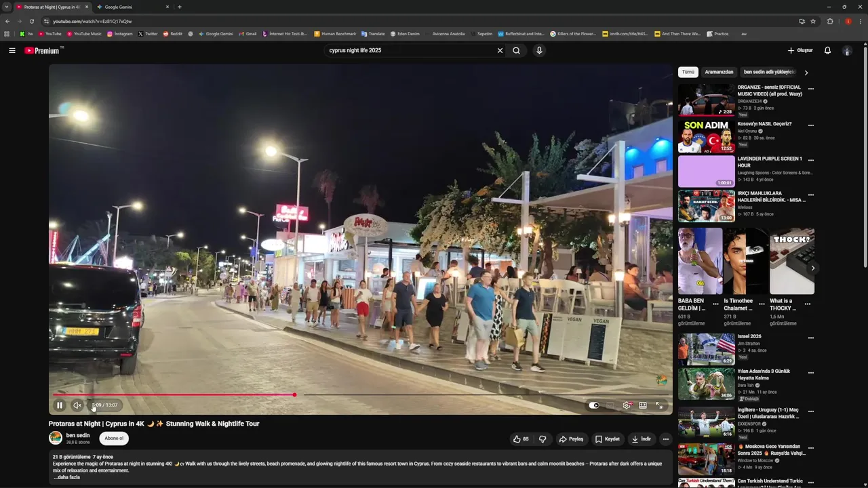Screen dimensions: 868x488
Task: Open the browser extensions puzzle icon
Action: click(830, 21)
